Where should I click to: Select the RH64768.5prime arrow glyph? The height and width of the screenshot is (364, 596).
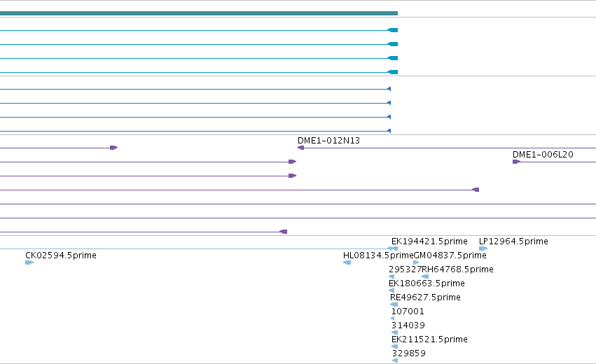coord(425,276)
